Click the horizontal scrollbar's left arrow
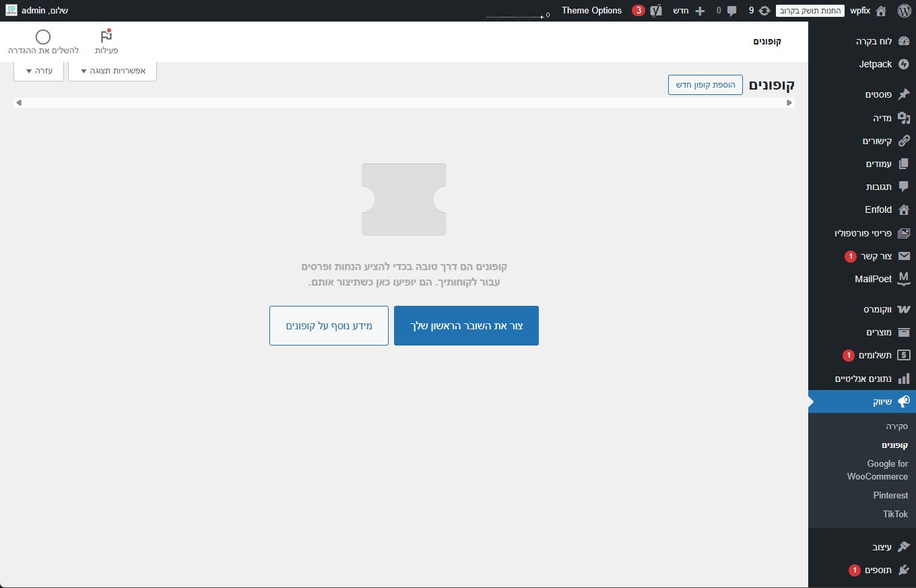Viewport: 916px width, 588px height. point(19,103)
